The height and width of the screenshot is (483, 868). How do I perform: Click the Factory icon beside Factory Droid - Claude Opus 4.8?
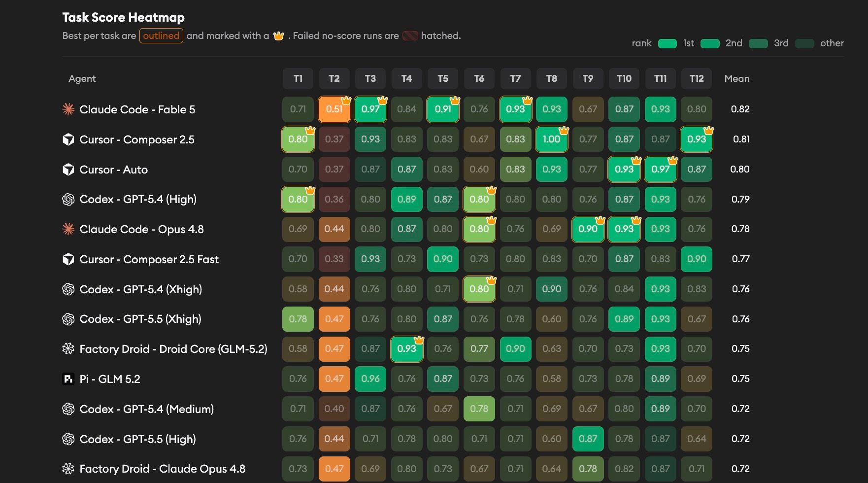68,469
